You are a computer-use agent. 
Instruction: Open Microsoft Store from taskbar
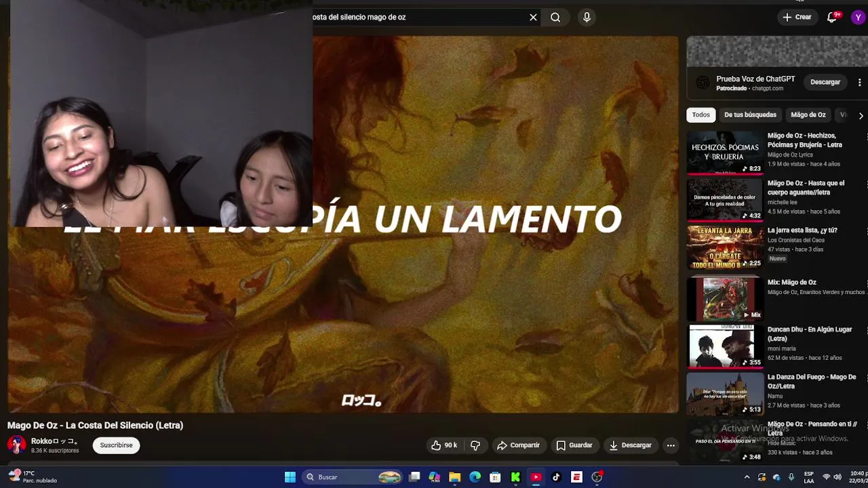tap(496, 477)
